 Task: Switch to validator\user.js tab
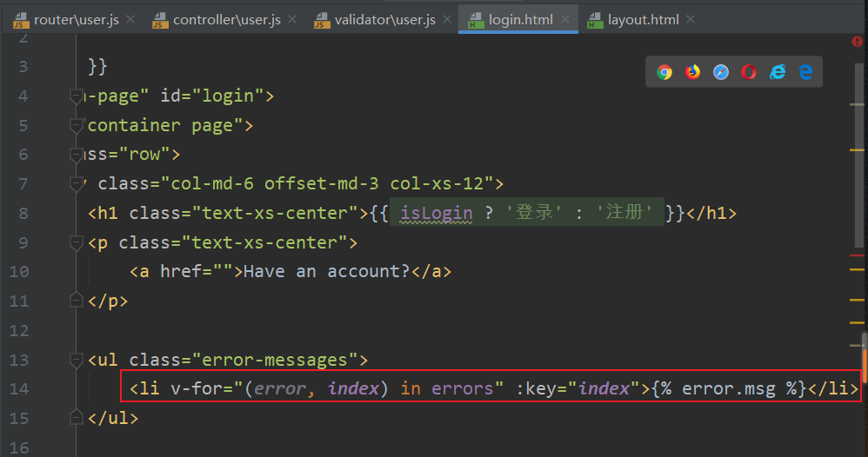click(384, 20)
